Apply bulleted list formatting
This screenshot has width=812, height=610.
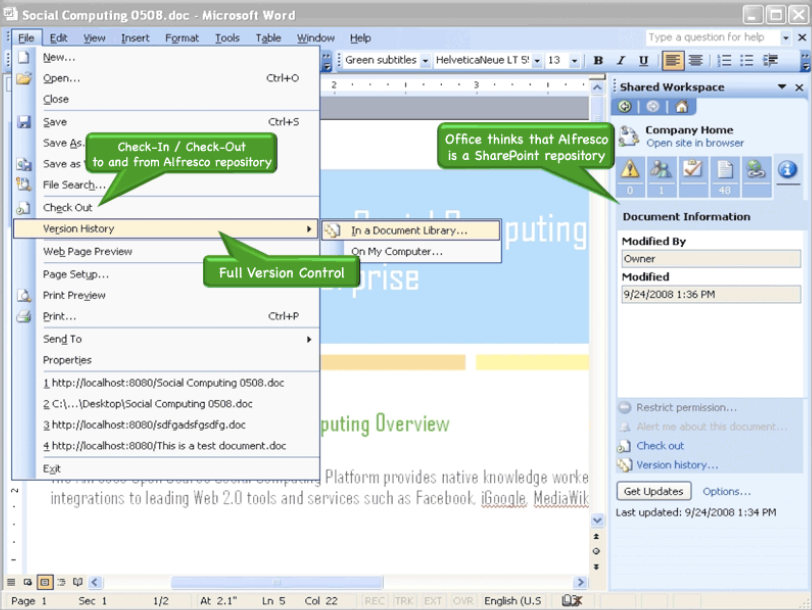(x=747, y=61)
